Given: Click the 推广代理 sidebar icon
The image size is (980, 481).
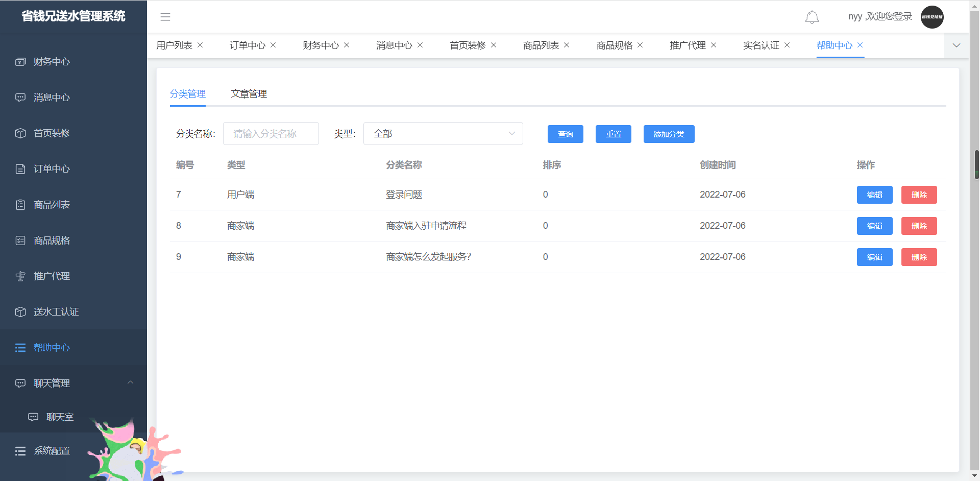Looking at the screenshot, I should point(20,276).
